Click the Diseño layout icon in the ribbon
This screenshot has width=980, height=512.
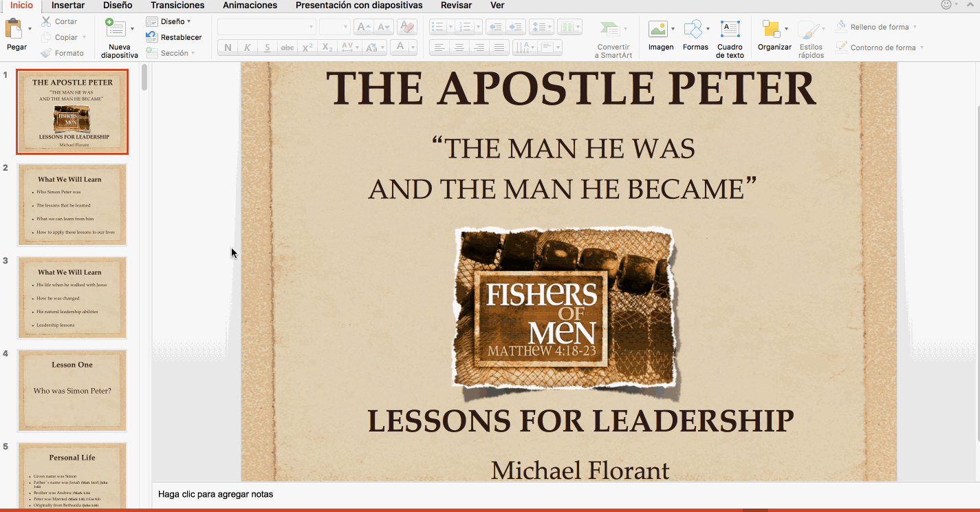[152, 21]
